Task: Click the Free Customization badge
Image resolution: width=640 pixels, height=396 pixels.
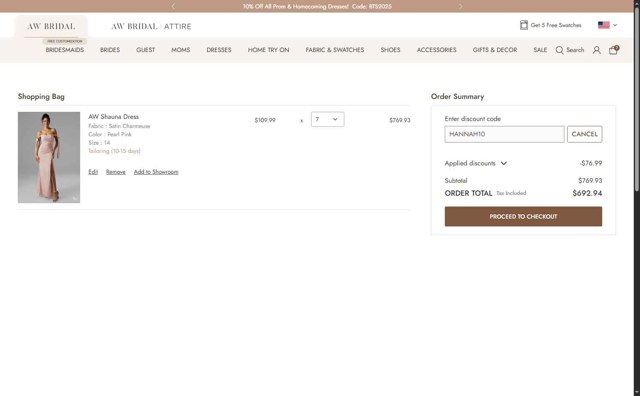Action: pos(64,41)
